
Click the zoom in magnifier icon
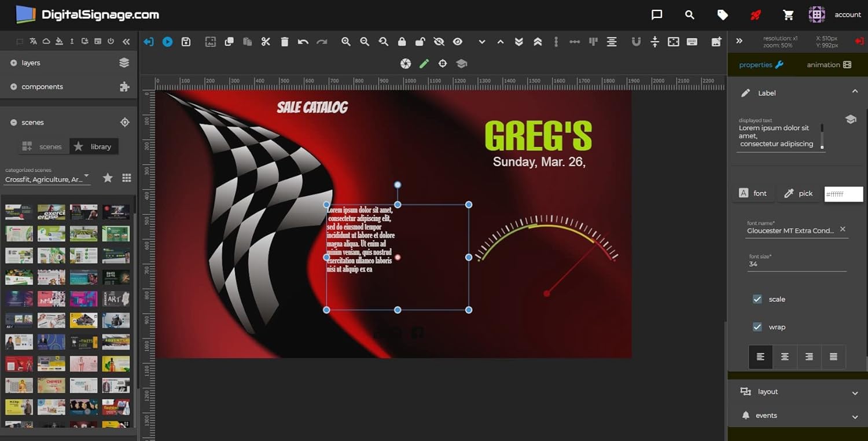[x=346, y=42]
